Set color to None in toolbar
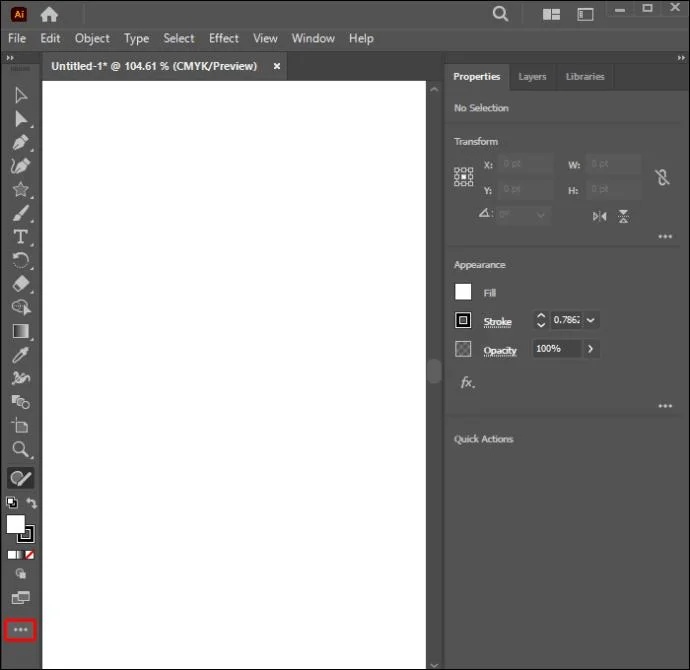The width and height of the screenshot is (690, 670). (29, 555)
